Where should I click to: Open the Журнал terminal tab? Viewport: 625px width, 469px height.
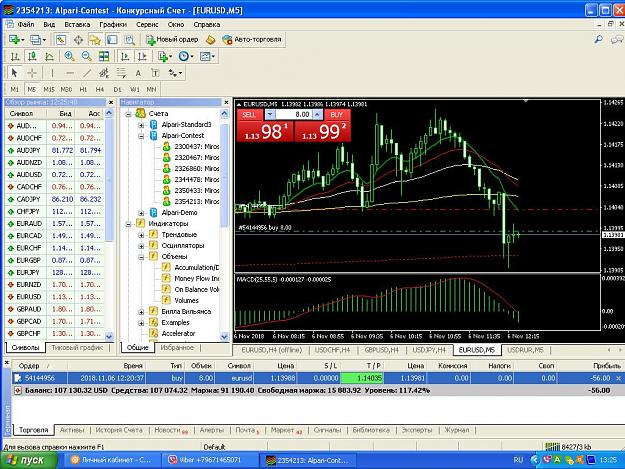457,430
